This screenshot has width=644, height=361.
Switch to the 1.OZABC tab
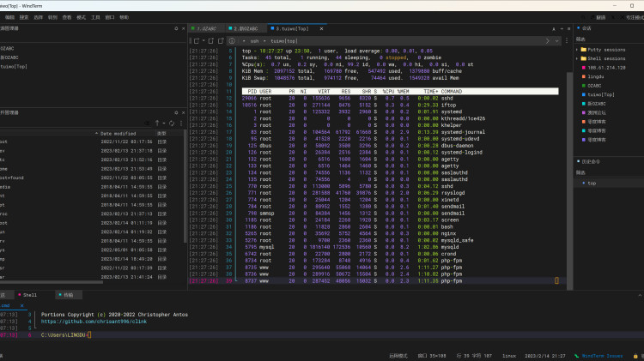[204, 28]
